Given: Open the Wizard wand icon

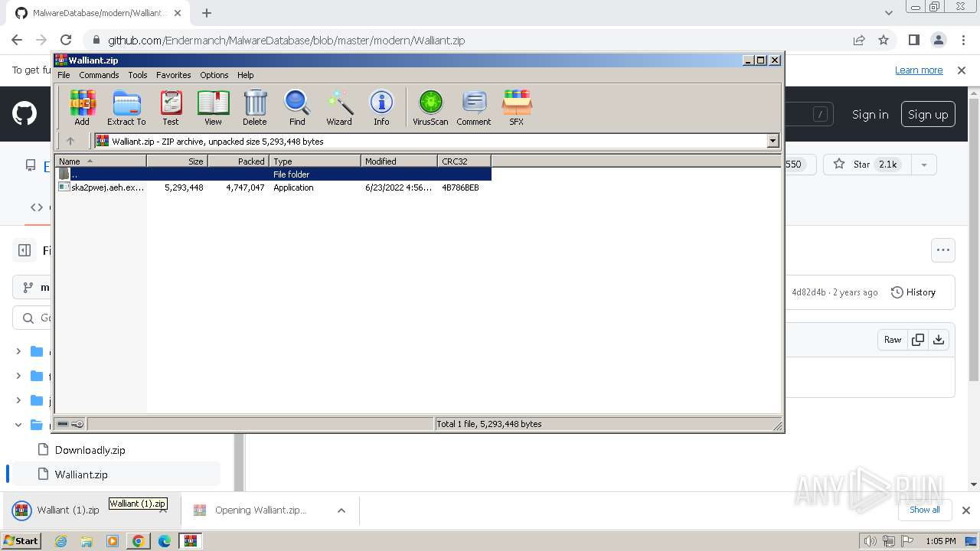Looking at the screenshot, I should click(x=339, y=107).
